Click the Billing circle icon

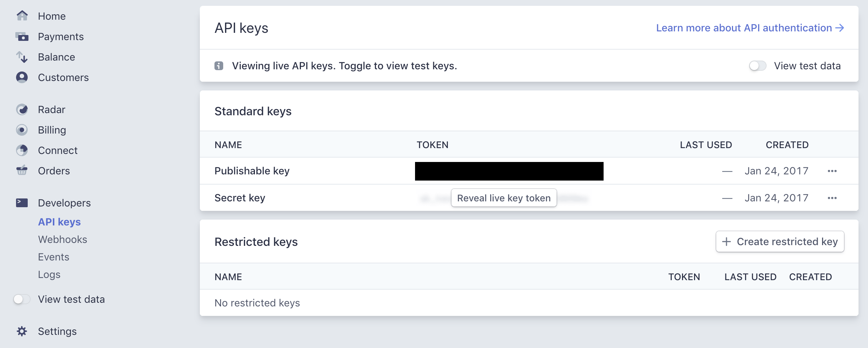(x=22, y=130)
